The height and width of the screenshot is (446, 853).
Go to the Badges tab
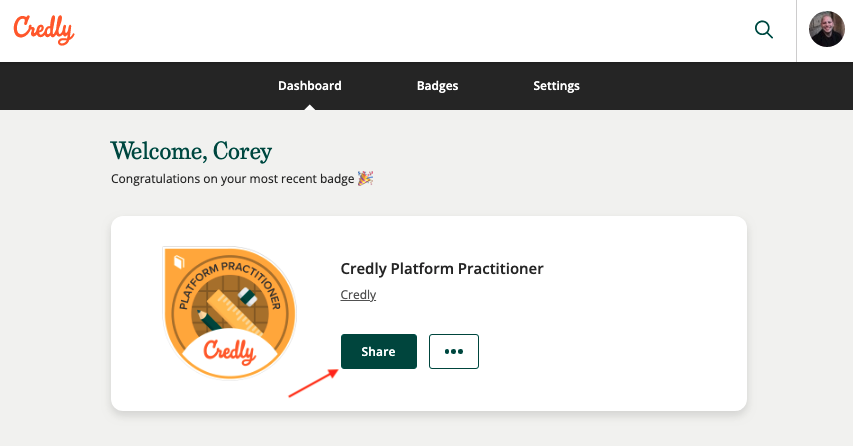(437, 85)
